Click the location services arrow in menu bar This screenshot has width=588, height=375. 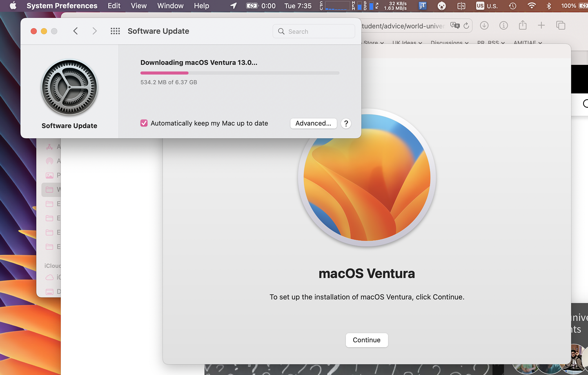[x=234, y=6]
